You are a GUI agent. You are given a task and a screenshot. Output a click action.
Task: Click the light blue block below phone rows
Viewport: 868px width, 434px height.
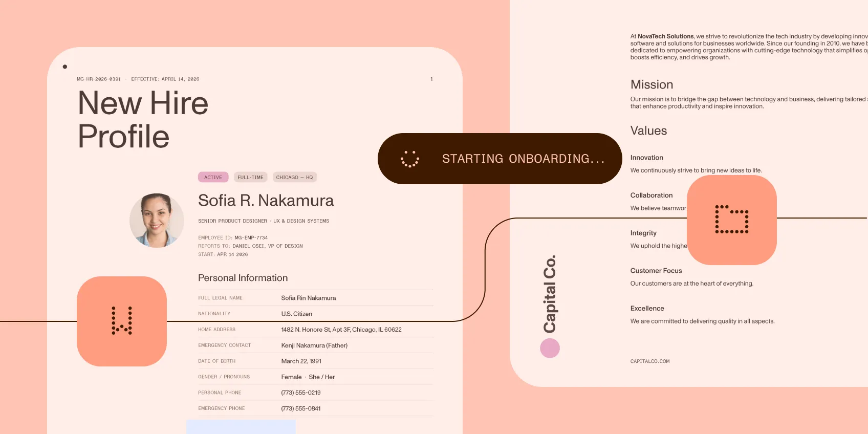point(241,427)
